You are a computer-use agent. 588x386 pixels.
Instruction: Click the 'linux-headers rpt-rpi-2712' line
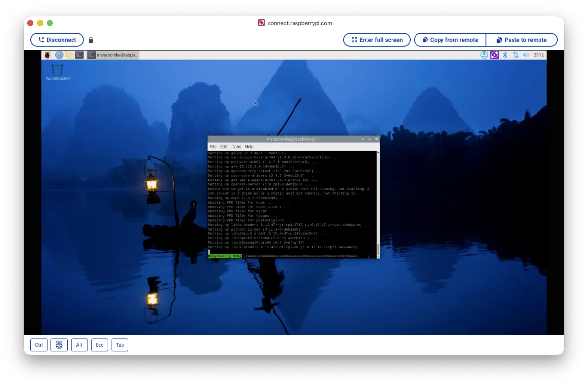pos(289,225)
